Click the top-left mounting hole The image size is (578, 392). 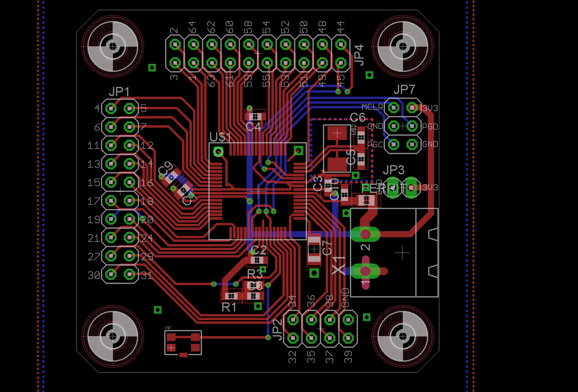coord(113,46)
